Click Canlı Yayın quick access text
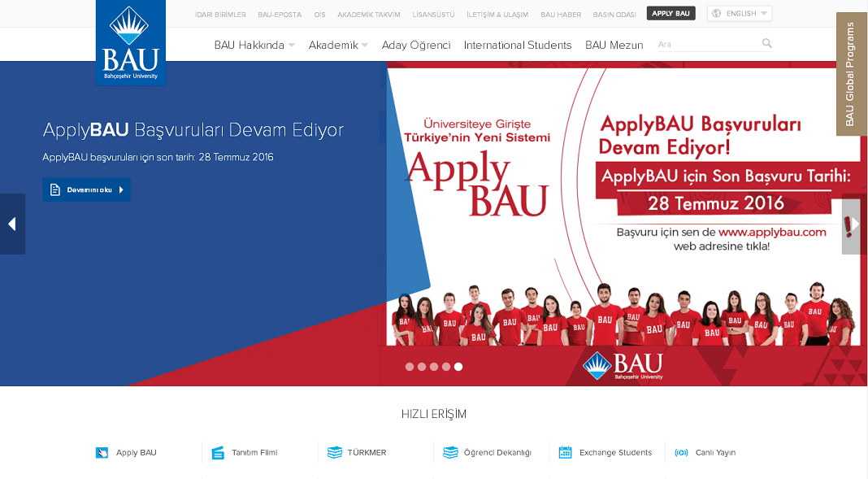This screenshot has height=479, width=868. click(715, 452)
